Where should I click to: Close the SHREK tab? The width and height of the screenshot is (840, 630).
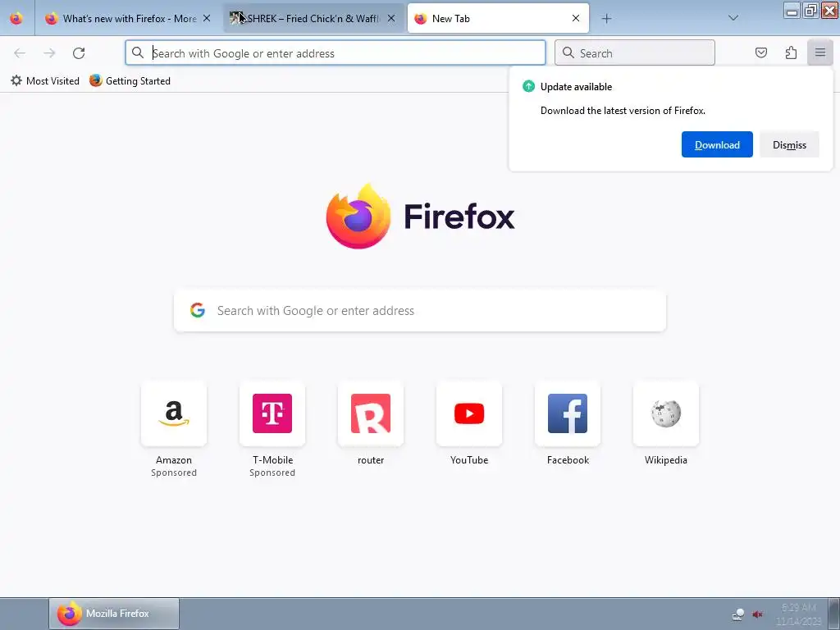point(391,18)
